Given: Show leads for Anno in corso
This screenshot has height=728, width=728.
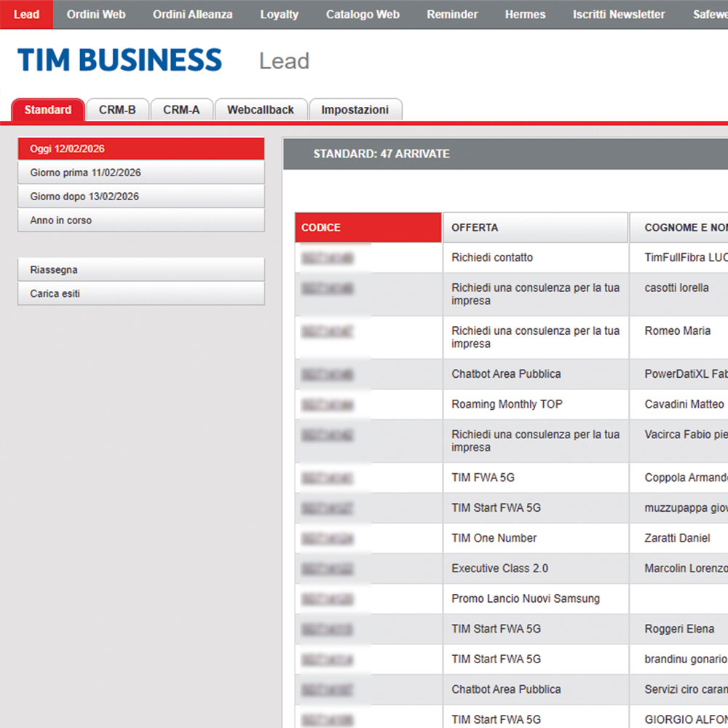Looking at the screenshot, I should pyautogui.click(x=141, y=221).
